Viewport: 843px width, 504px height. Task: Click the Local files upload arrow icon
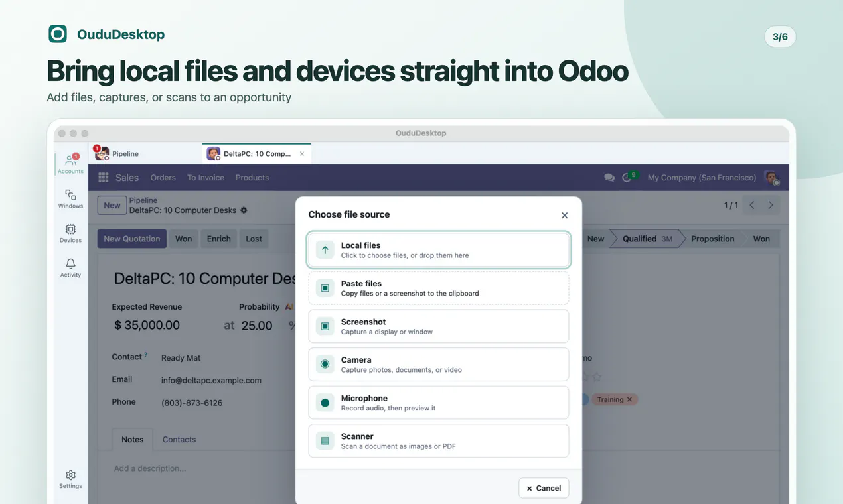pyautogui.click(x=325, y=250)
